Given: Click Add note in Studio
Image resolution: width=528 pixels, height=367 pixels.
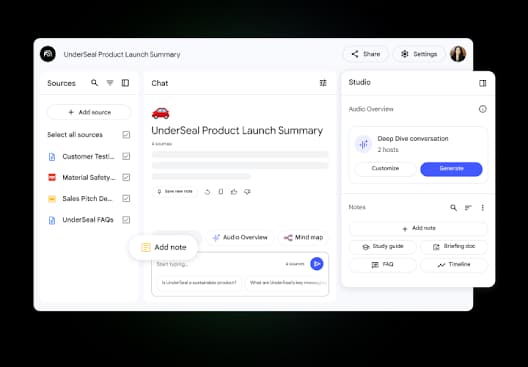Looking at the screenshot, I should pyautogui.click(x=419, y=228).
